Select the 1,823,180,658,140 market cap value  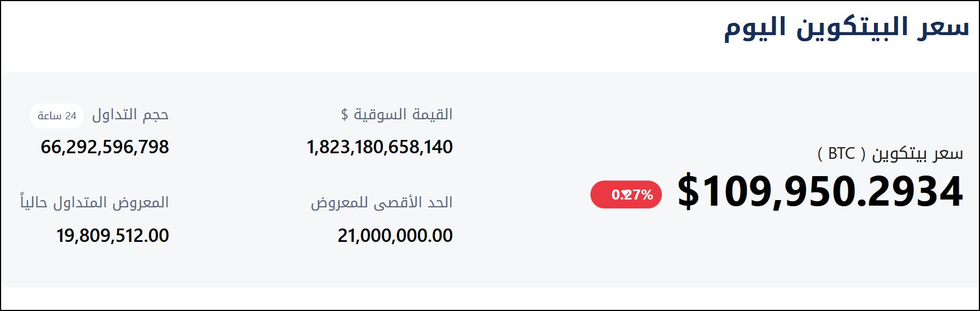pos(379,147)
